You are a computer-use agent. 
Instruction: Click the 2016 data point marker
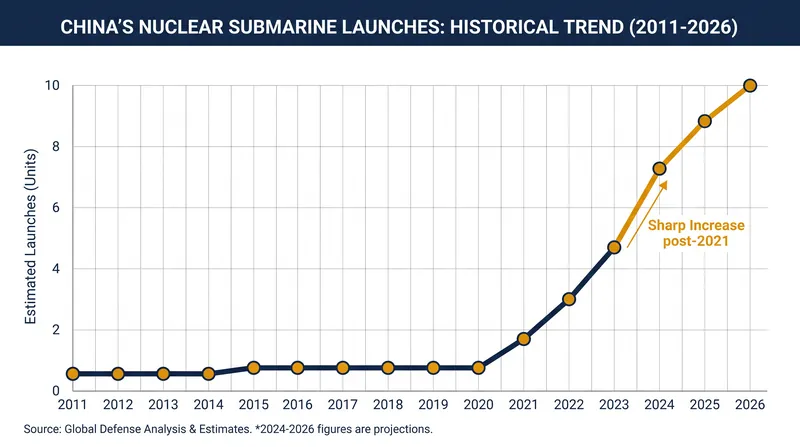click(x=298, y=368)
